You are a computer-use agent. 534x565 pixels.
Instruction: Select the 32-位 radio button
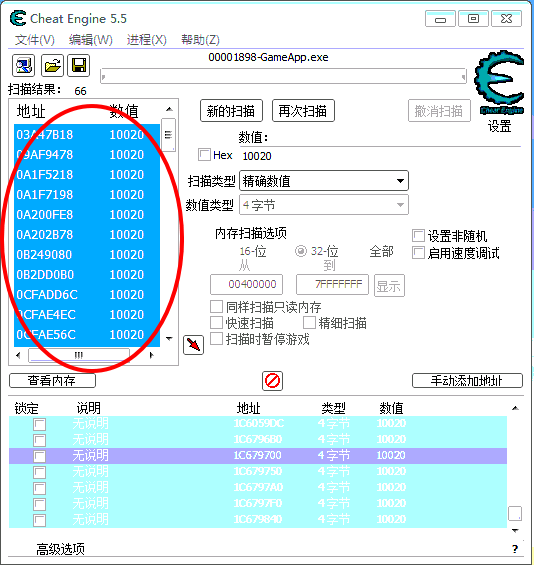301,251
